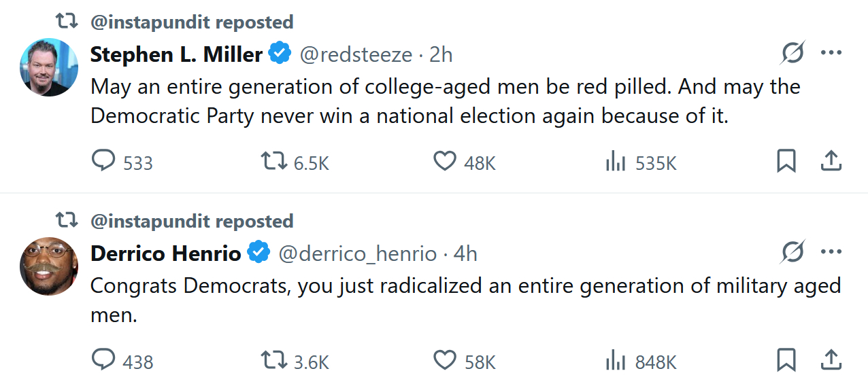Open Derrico Henrio's profile picture
Image resolution: width=868 pixels, height=388 pixels.
coord(49,266)
